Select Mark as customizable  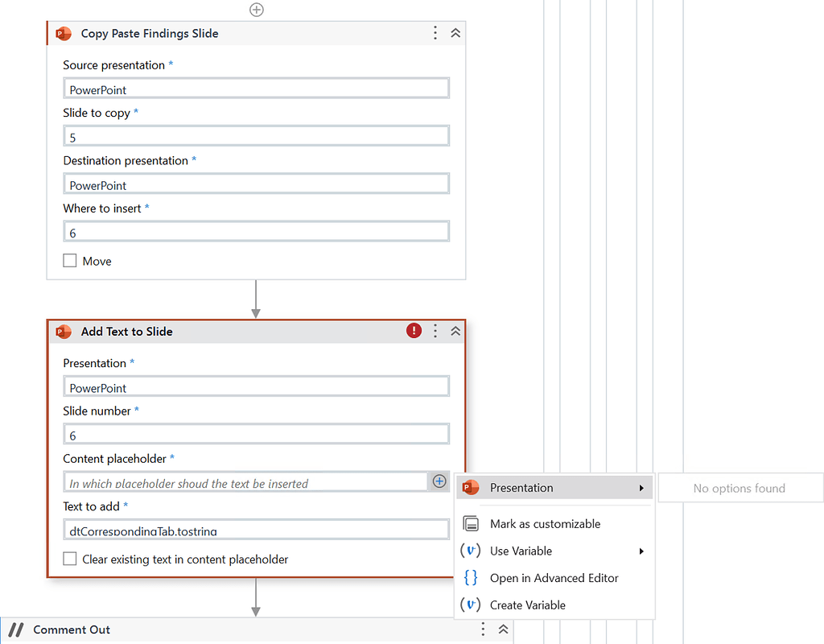[x=546, y=523]
